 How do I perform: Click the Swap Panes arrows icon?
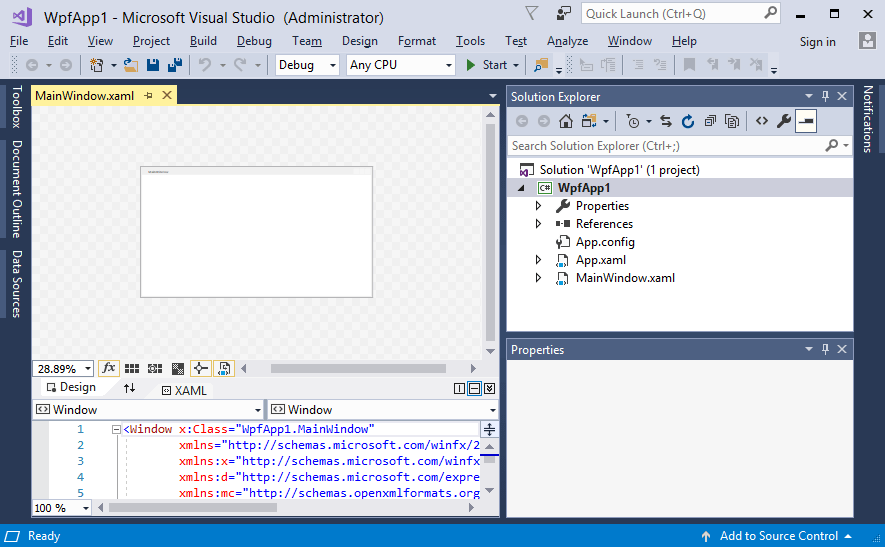129,389
